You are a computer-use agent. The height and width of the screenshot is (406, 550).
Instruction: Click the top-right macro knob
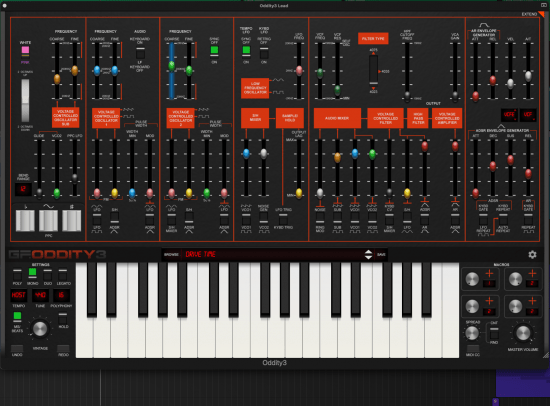(515, 279)
